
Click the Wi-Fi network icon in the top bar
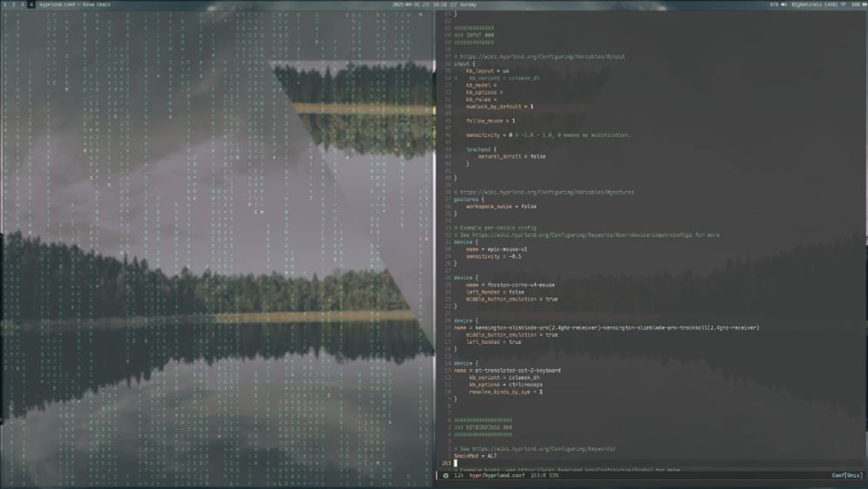[843, 4]
